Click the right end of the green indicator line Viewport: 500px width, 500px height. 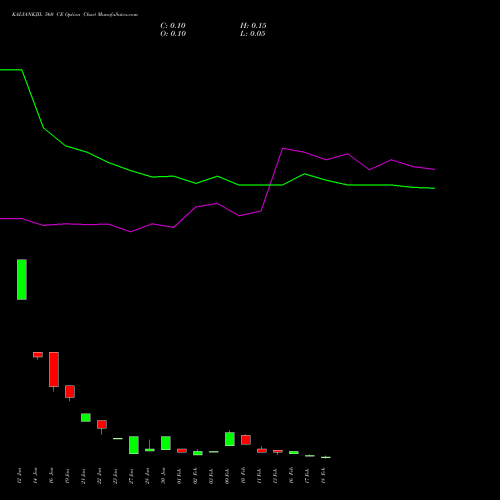click(x=434, y=188)
